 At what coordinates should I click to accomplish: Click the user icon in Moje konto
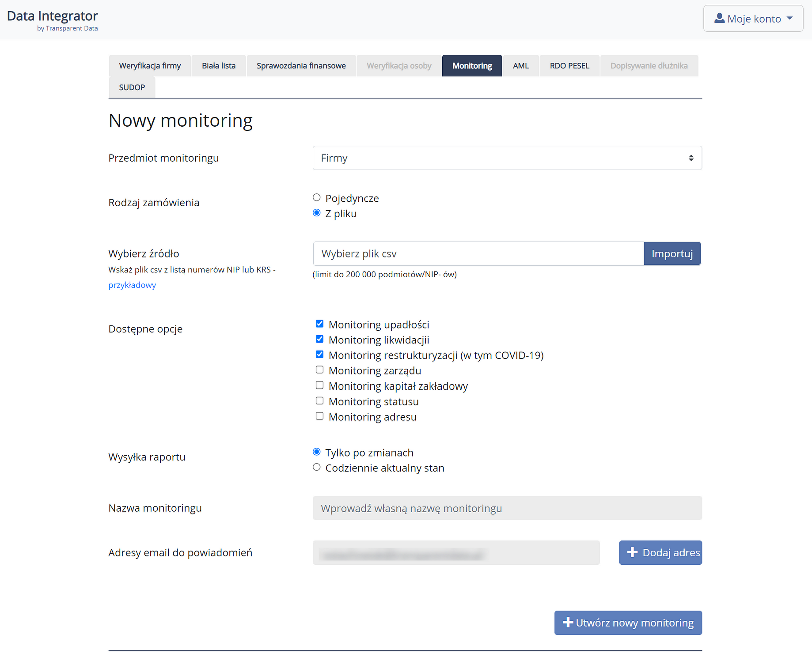click(719, 18)
